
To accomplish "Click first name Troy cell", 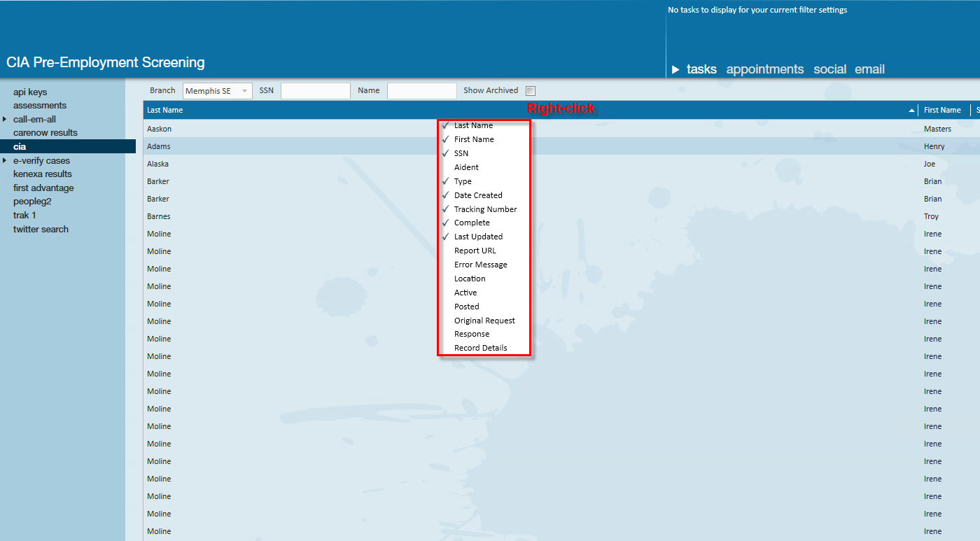I will click(x=932, y=216).
